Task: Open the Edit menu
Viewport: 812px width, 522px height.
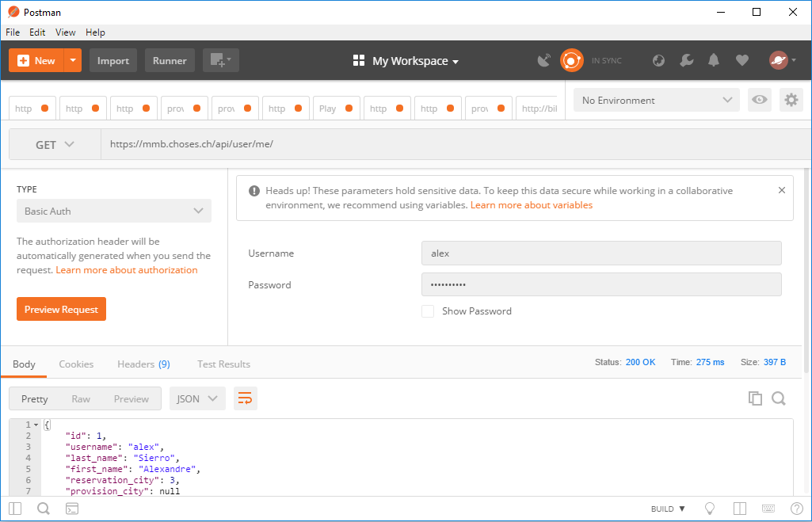Action: click(37, 32)
